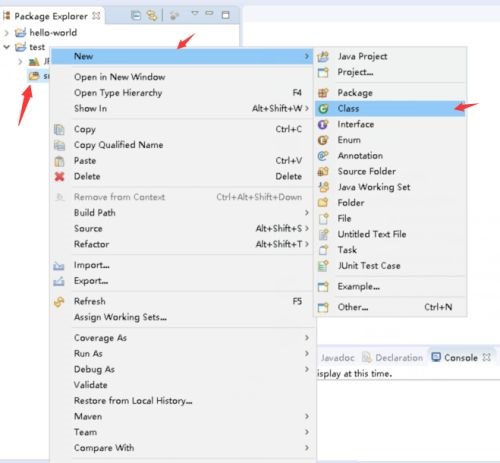Click the Refresh icon in context menu
This screenshot has height=463, width=500.
[x=59, y=302]
